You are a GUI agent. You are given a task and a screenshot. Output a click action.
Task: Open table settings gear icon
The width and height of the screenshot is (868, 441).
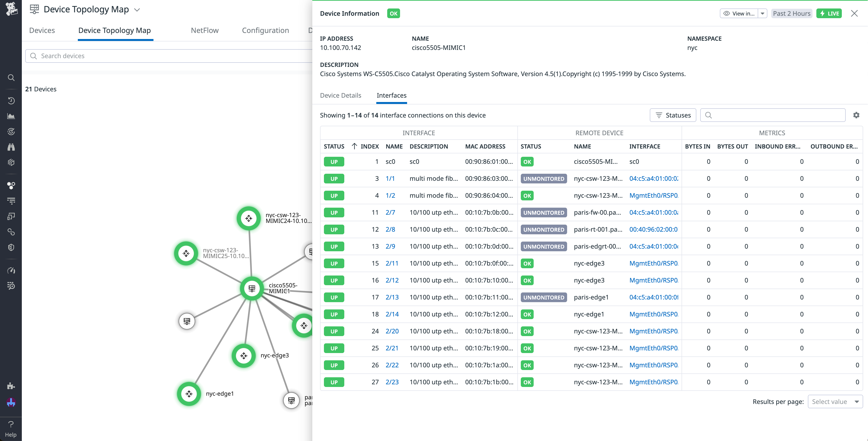(856, 115)
